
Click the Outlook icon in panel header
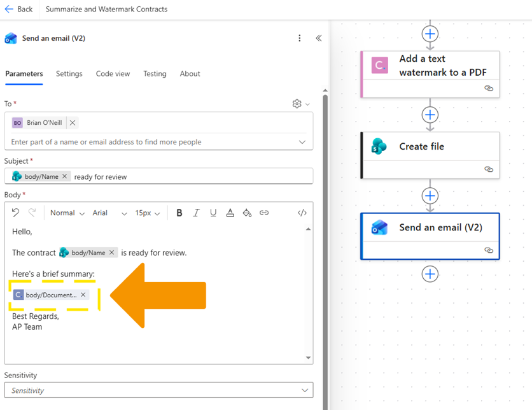click(11, 38)
